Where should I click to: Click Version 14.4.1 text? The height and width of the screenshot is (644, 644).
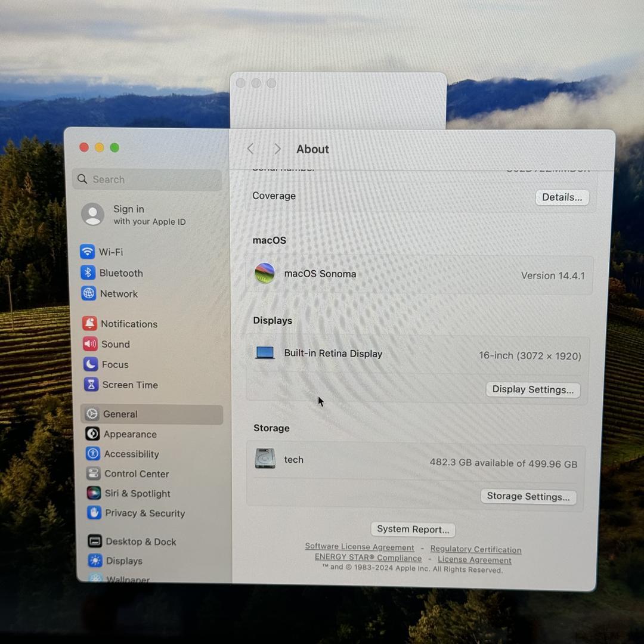[x=553, y=275]
